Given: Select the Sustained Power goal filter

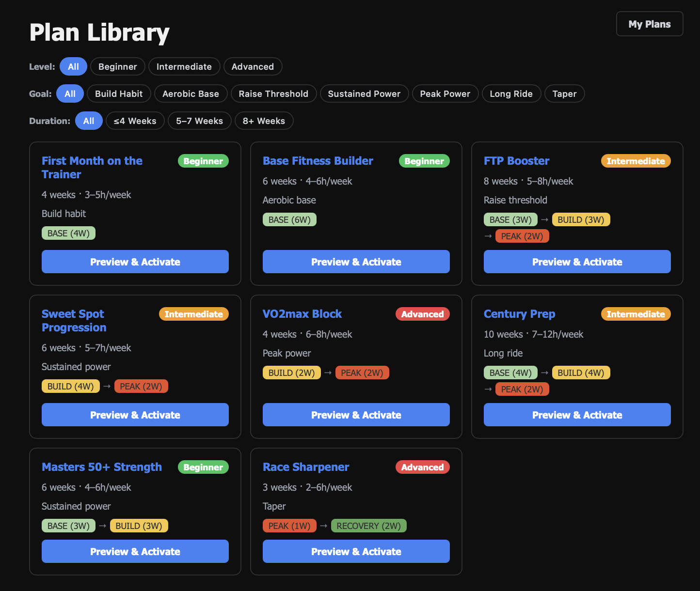Looking at the screenshot, I should tap(364, 93).
